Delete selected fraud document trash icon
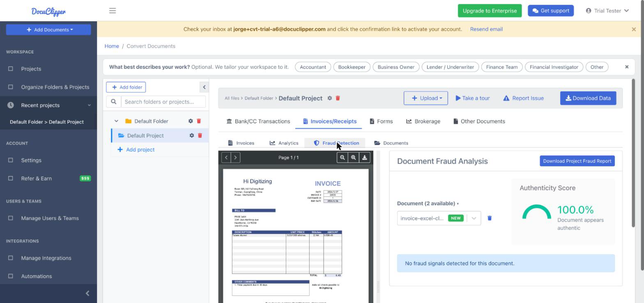This screenshot has width=644, height=303. point(490,218)
